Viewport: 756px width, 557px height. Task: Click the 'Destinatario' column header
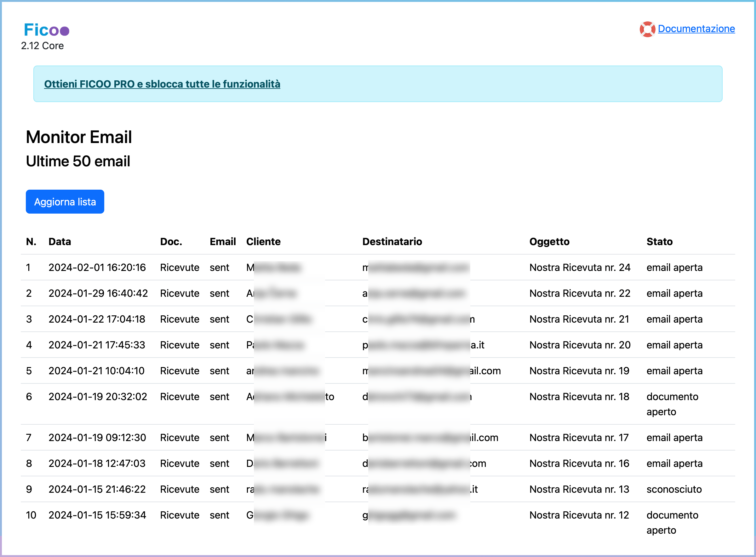pyautogui.click(x=392, y=241)
